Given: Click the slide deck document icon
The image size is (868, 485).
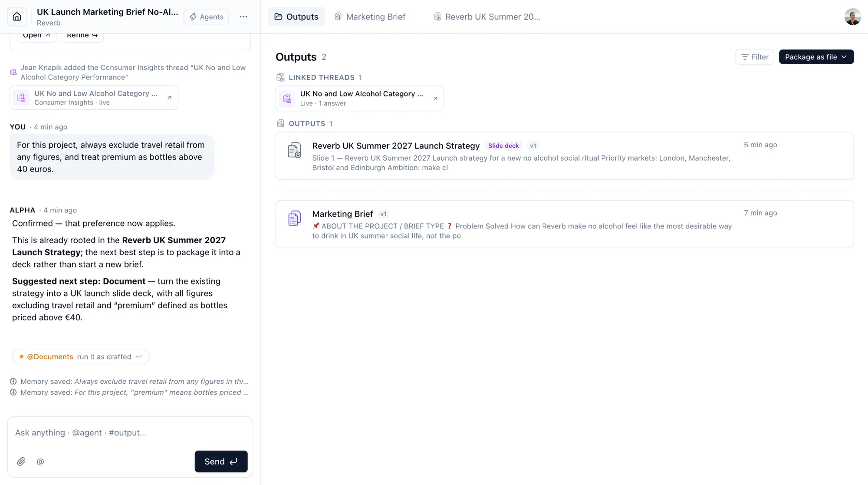Looking at the screenshot, I should pos(294,150).
